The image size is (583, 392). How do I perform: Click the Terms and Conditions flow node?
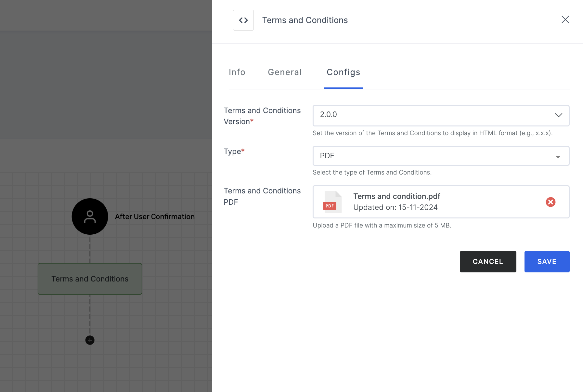[x=90, y=279]
